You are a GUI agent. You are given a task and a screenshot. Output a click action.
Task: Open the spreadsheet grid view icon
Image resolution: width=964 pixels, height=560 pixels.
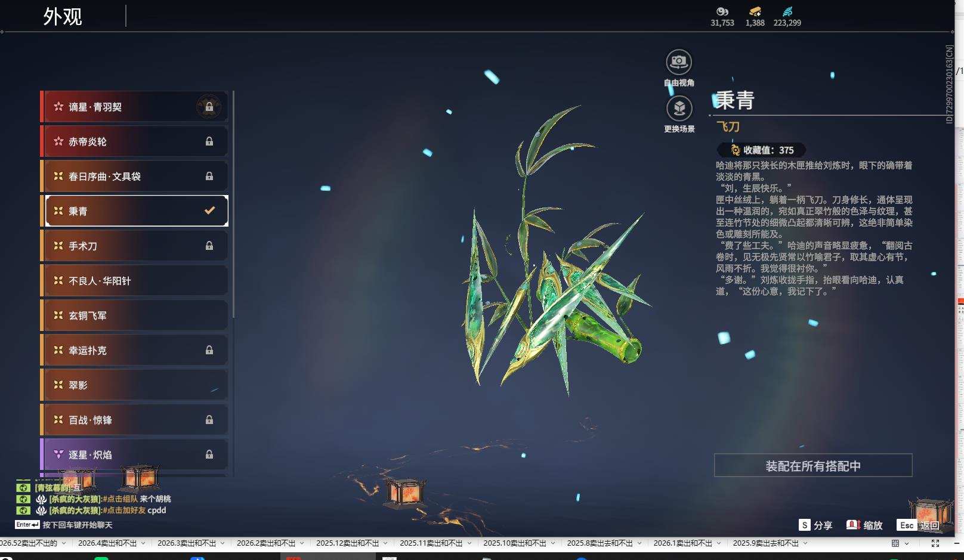[895, 543]
